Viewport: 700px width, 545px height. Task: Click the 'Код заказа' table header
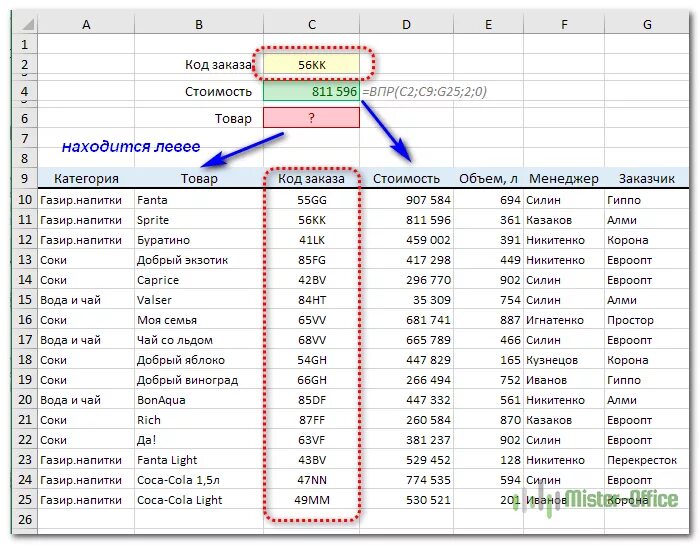point(312,179)
